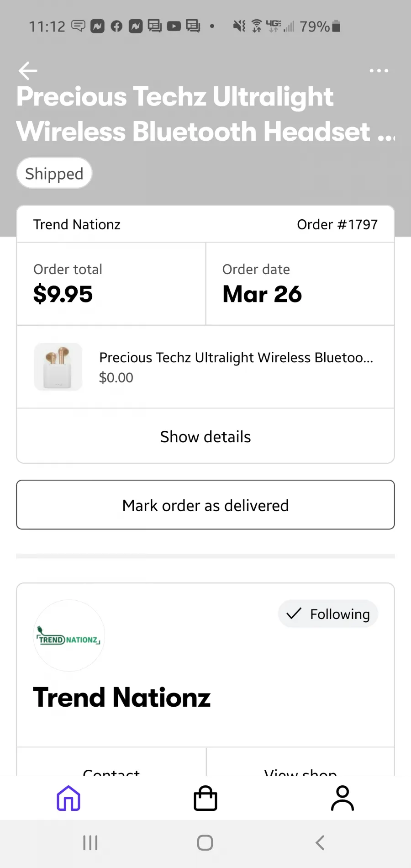Expand order with Show details
411x868 pixels.
click(x=205, y=436)
